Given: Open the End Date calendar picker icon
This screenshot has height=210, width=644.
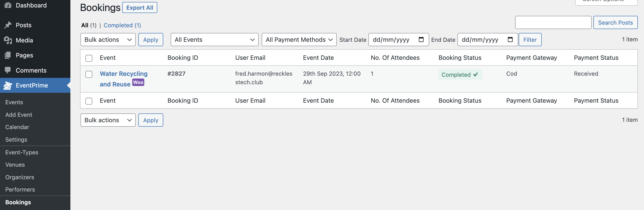Looking at the screenshot, I should (x=510, y=40).
